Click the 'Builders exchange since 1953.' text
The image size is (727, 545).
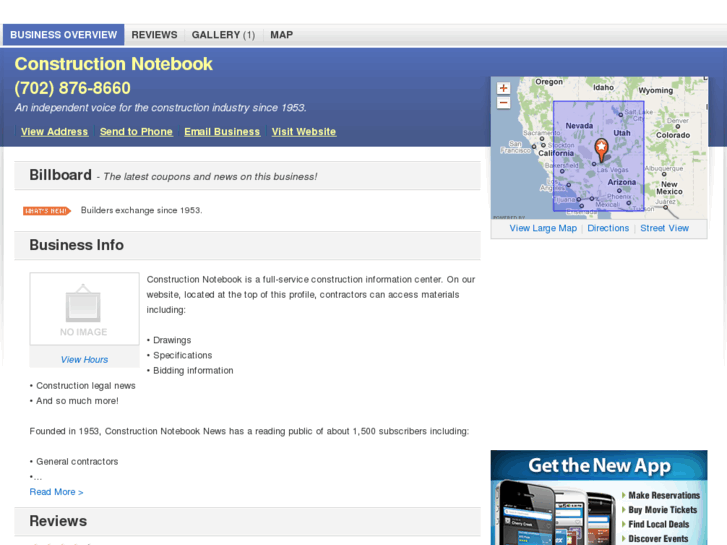141,210
